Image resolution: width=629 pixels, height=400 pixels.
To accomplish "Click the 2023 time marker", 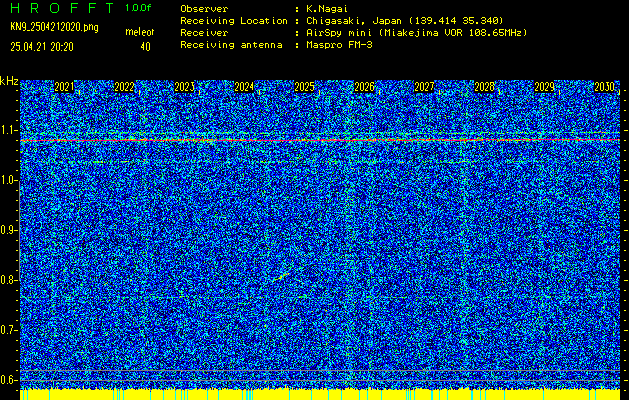I will [184, 87].
